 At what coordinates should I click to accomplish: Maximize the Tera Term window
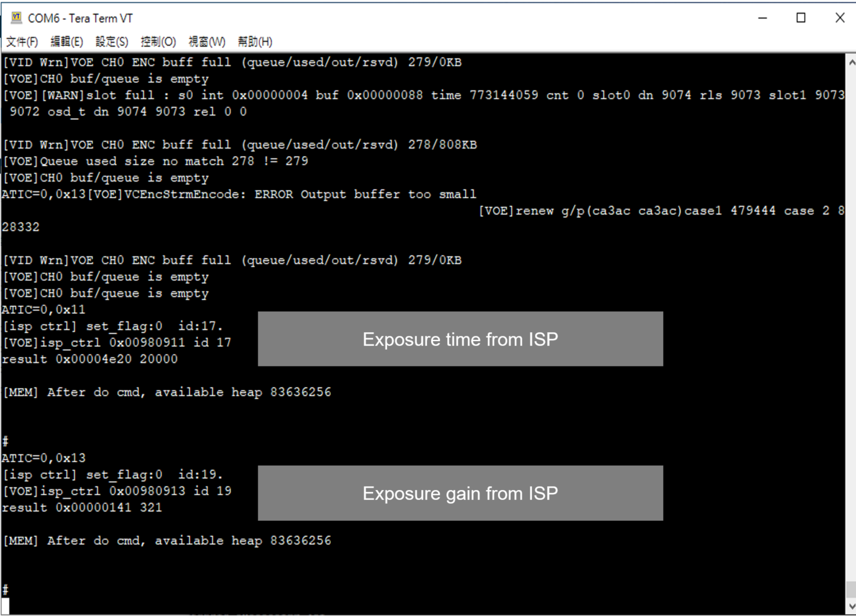801,18
